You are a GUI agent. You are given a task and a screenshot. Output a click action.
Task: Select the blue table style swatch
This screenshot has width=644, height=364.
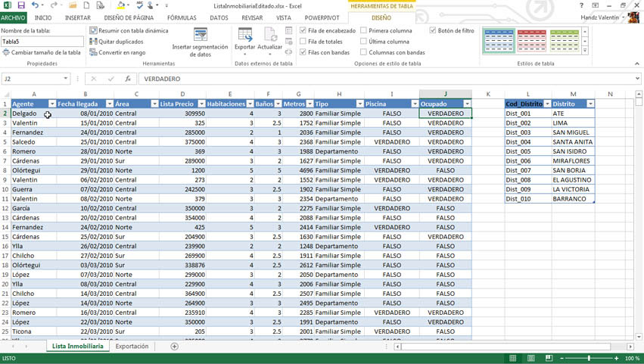click(x=499, y=42)
